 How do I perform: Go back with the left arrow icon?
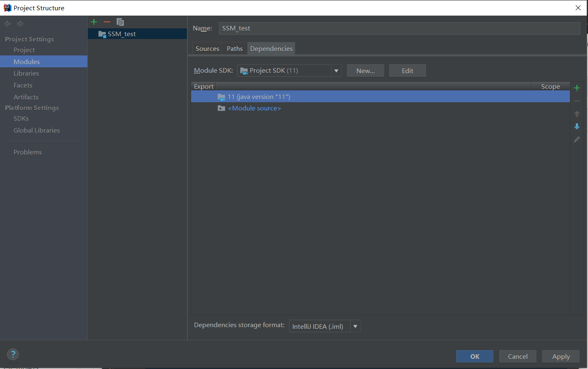7,24
